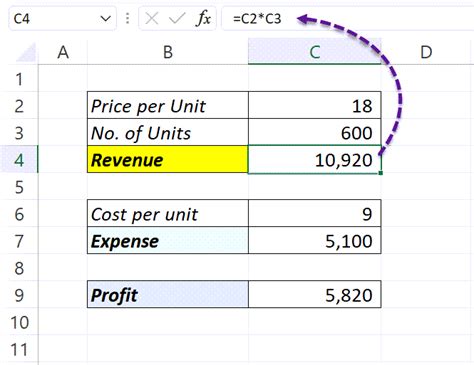Image resolution: width=474 pixels, height=365 pixels.
Task: Click the formula bar containing =C2*C3
Action: pos(348,19)
